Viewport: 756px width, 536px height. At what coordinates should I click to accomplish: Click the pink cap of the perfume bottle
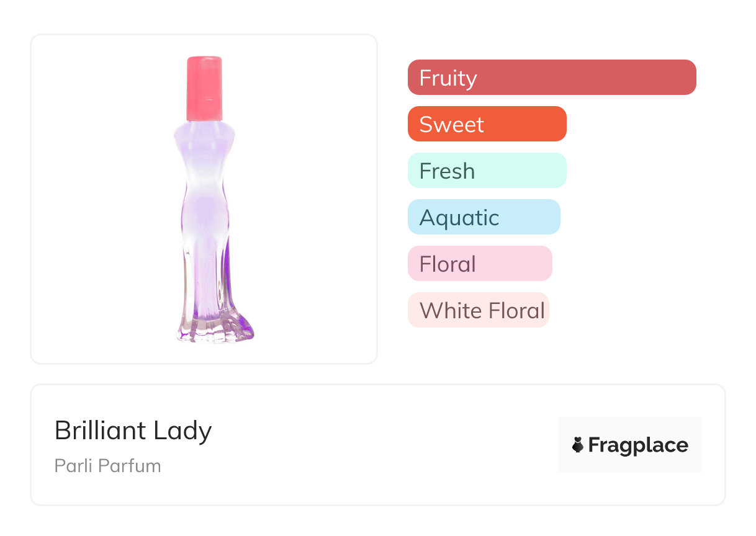(204, 88)
